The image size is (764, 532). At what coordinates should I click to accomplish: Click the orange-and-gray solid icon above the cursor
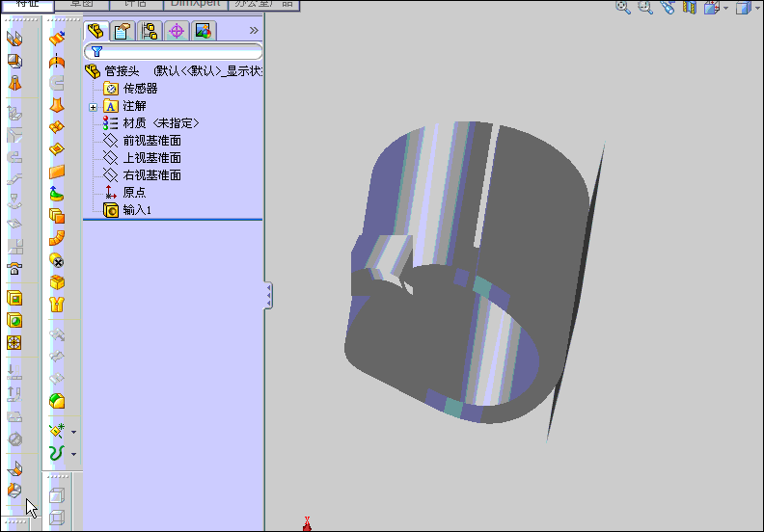pyautogui.click(x=14, y=491)
